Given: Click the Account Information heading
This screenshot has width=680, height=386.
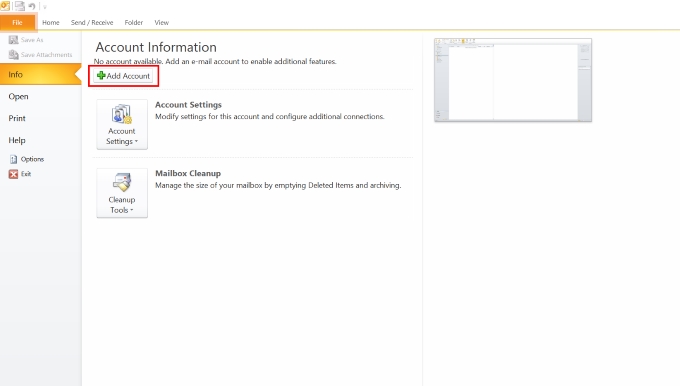Looking at the screenshot, I should click(x=156, y=47).
